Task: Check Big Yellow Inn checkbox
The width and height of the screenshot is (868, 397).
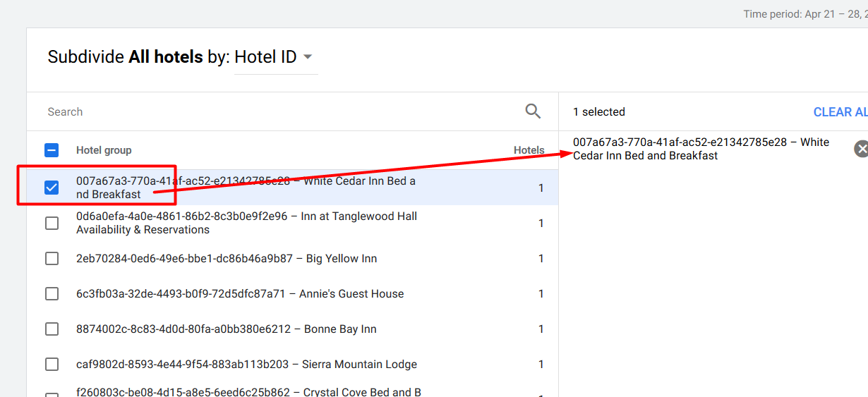Action: tap(52, 258)
